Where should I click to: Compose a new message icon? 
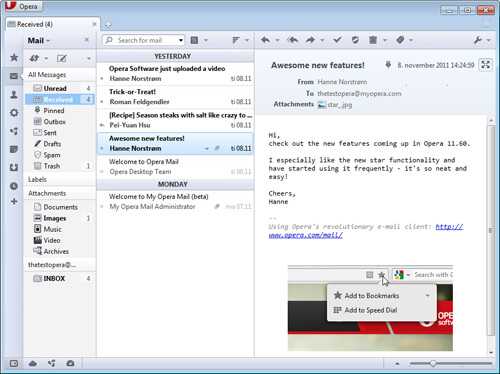(62, 58)
